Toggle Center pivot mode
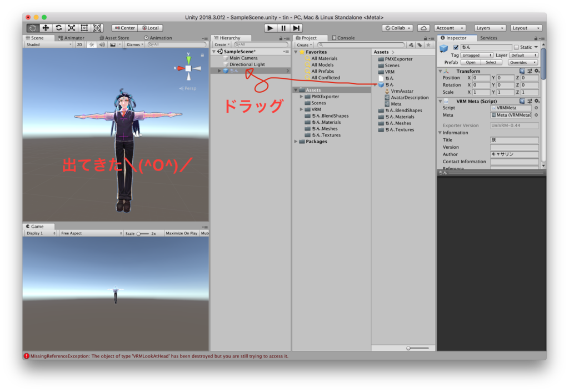Image resolution: width=569 pixels, height=392 pixels. (x=125, y=28)
